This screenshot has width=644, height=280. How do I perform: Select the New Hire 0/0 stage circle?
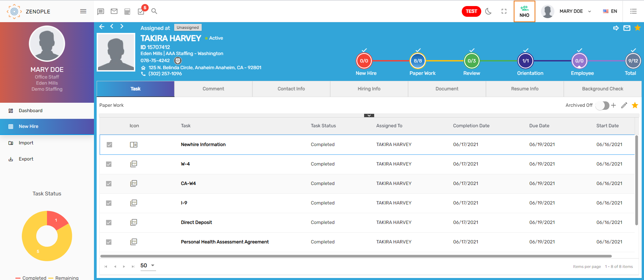(x=364, y=61)
